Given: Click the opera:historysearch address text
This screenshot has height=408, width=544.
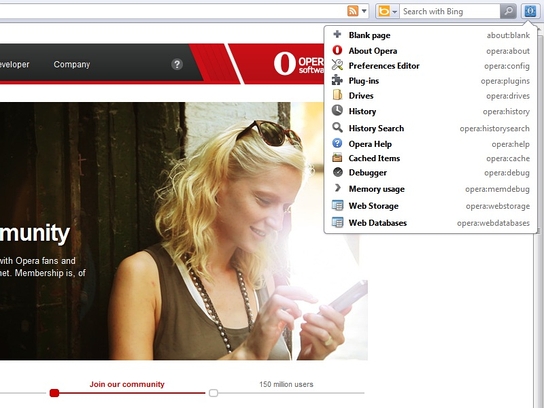Looking at the screenshot, I should click(494, 128).
